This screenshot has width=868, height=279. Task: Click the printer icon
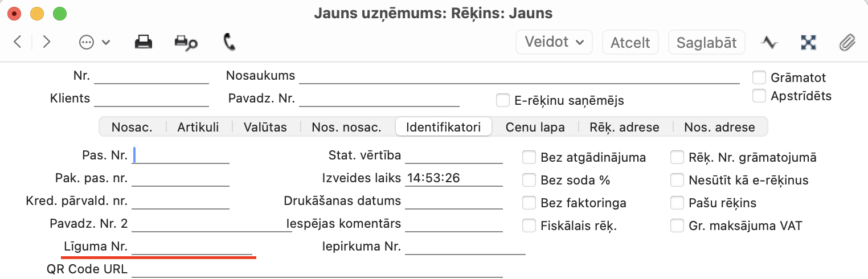(143, 42)
